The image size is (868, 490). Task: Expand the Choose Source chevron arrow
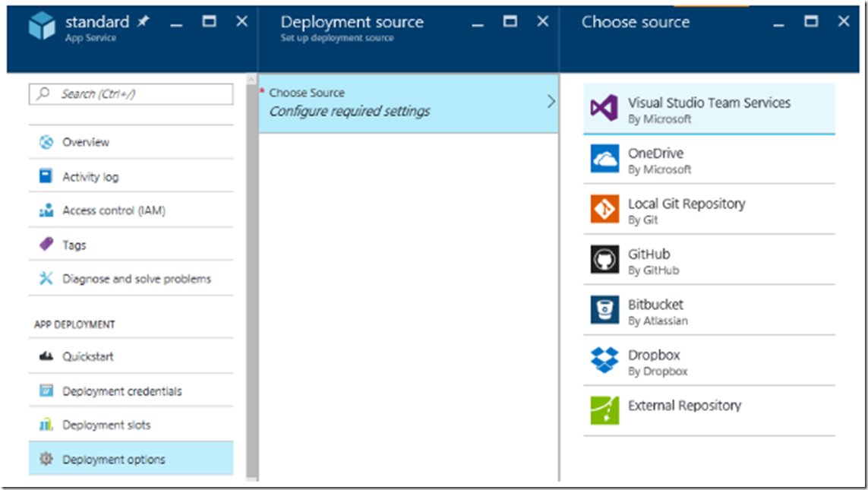point(551,101)
